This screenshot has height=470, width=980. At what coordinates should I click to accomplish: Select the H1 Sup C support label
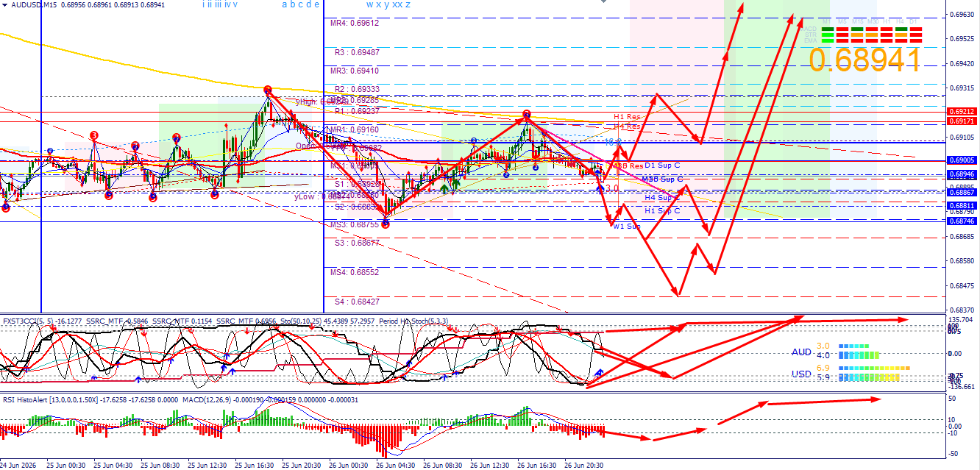(662, 211)
